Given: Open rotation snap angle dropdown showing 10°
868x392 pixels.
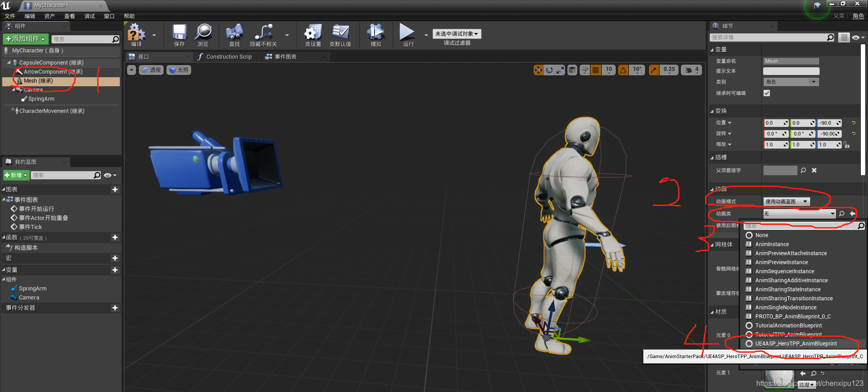Looking at the screenshot, I should [637, 70].
